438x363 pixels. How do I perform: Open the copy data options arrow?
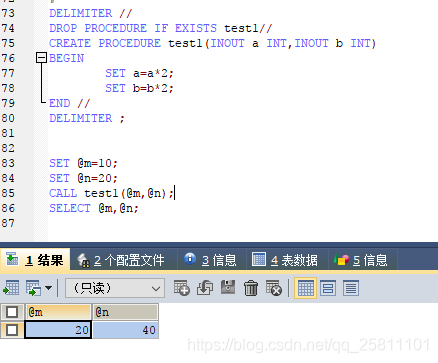pos(49,288)
